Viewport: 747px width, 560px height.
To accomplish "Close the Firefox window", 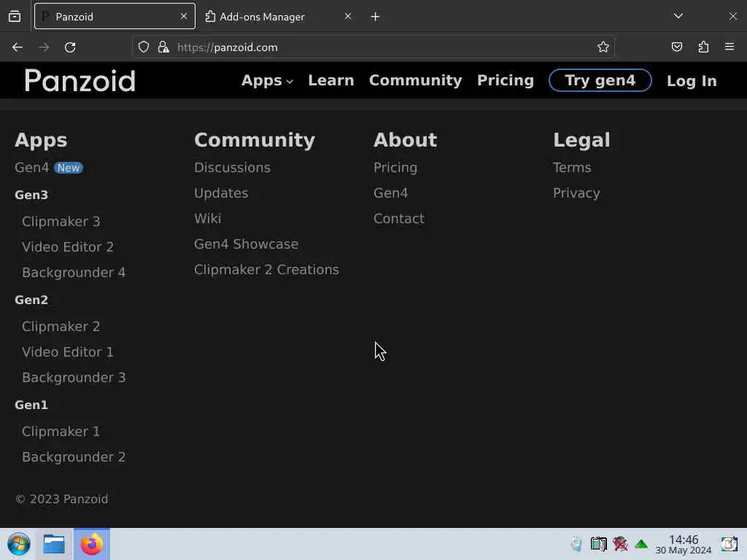I will pos(732,17).
